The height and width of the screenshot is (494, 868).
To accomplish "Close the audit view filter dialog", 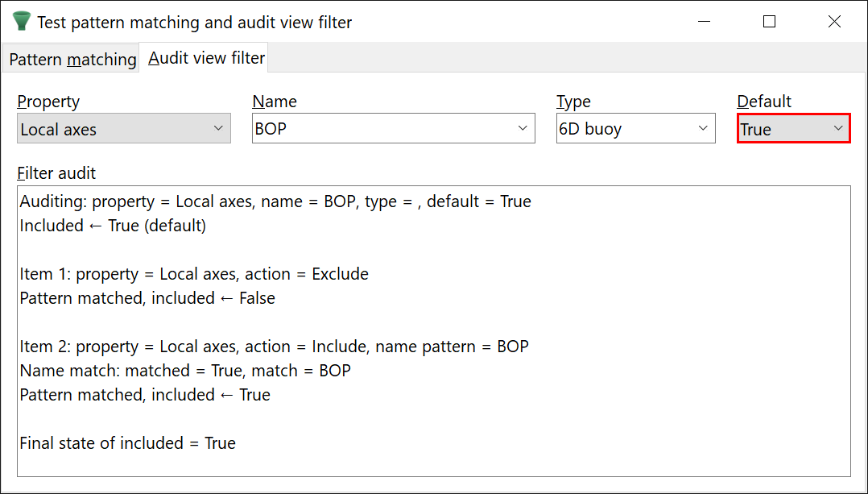I will pos(834,22).
